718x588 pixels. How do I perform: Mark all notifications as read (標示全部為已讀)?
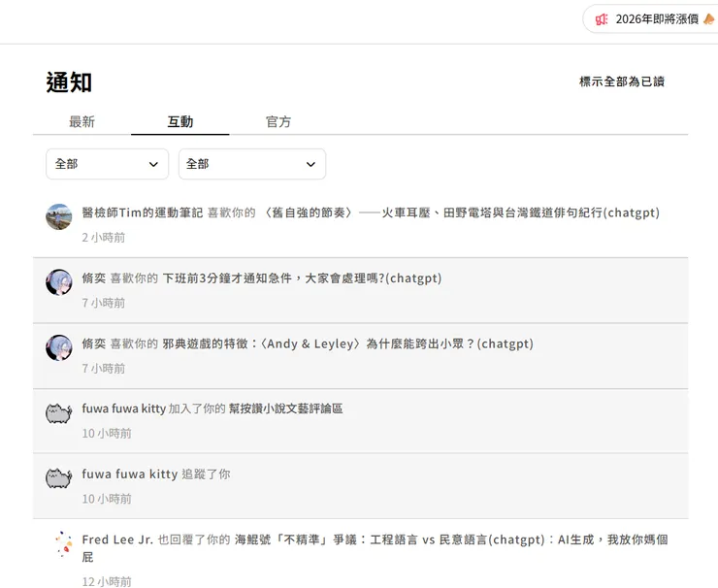[621, 82]
